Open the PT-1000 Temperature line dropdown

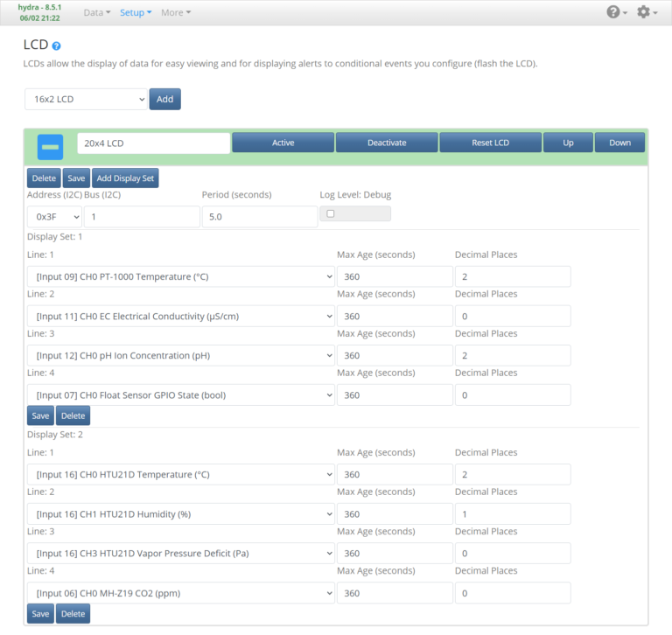tap(180, 277)
